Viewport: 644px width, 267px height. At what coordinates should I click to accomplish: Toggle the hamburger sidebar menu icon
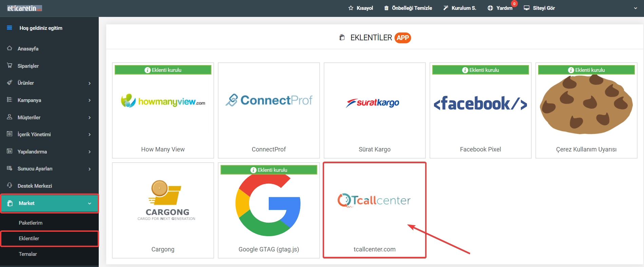tap(10, 28)
